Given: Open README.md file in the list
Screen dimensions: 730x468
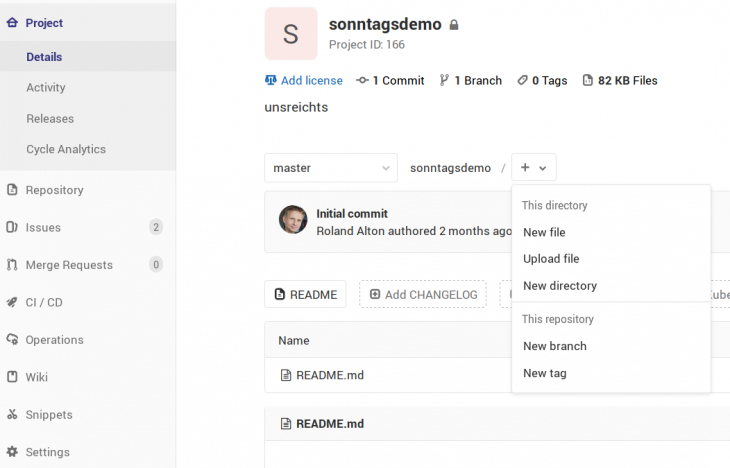Looking at the screenshot, I should coord(329,376).
